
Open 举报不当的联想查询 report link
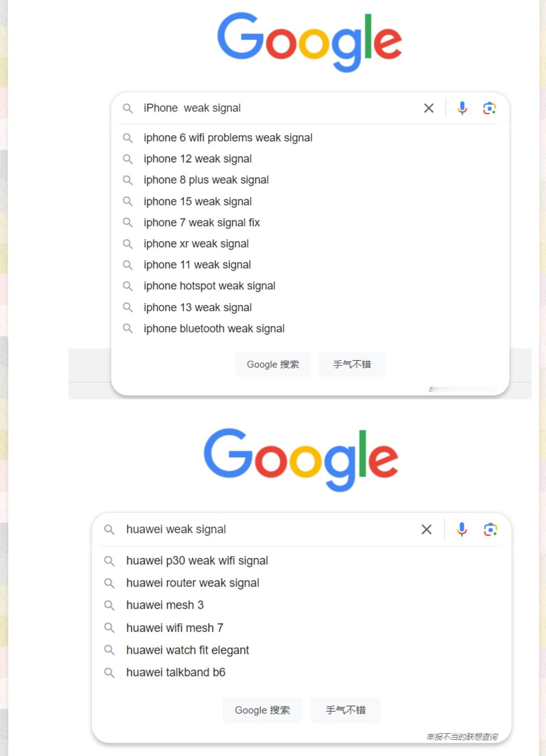(x=462, y=737)
